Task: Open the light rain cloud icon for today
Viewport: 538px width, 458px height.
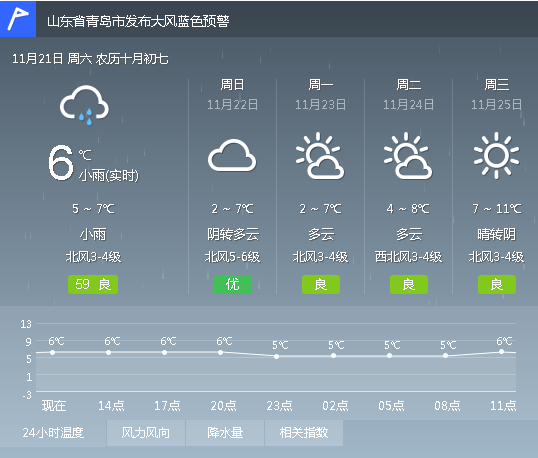Action: point(84,105)
